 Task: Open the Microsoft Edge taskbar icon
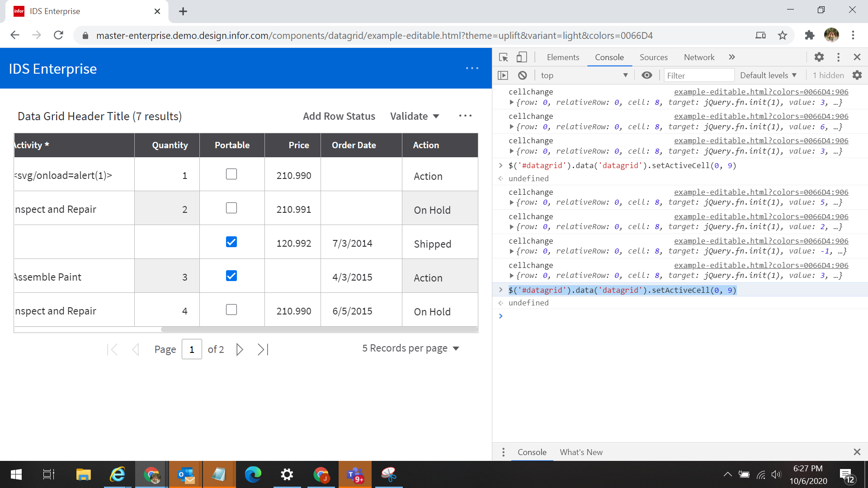pos(253,474)
